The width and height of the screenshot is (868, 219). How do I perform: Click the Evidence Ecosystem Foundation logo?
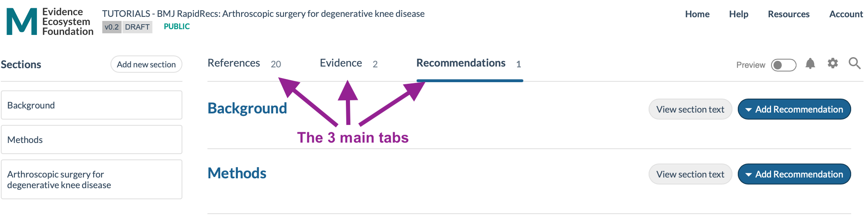click(50, 21)
